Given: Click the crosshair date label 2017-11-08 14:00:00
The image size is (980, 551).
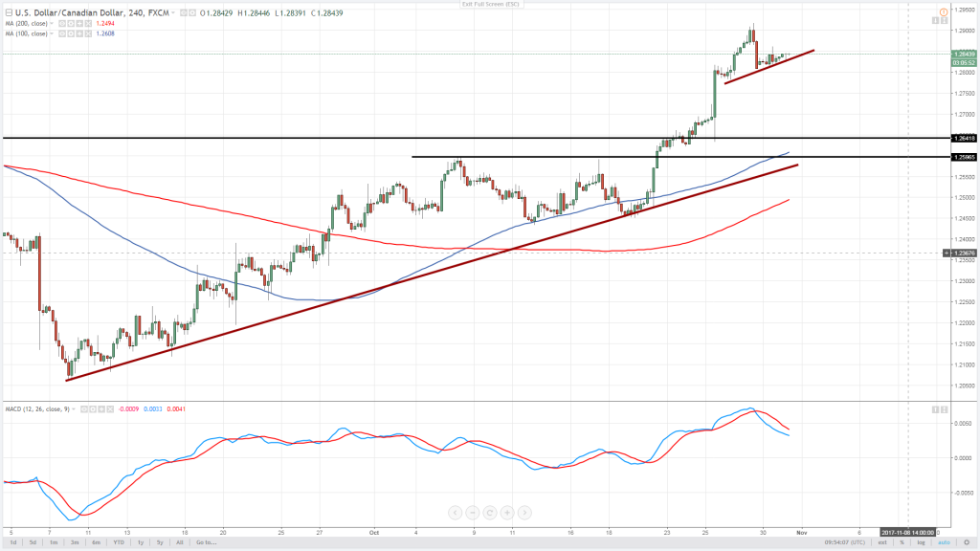Looking at the screenshot, I should (907, 532).
